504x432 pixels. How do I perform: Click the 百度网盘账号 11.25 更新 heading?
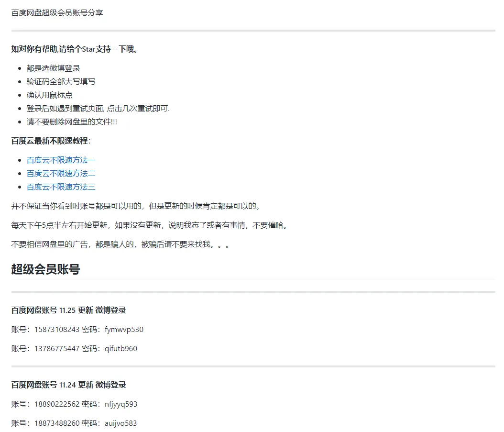tap(68, 310)
